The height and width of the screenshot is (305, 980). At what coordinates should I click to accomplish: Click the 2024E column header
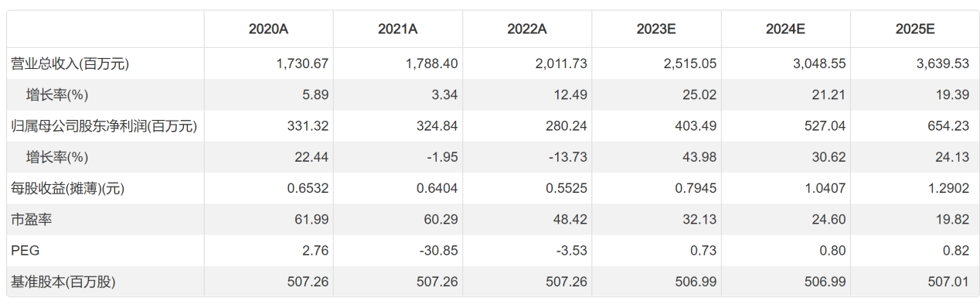(x=786, y=29)
